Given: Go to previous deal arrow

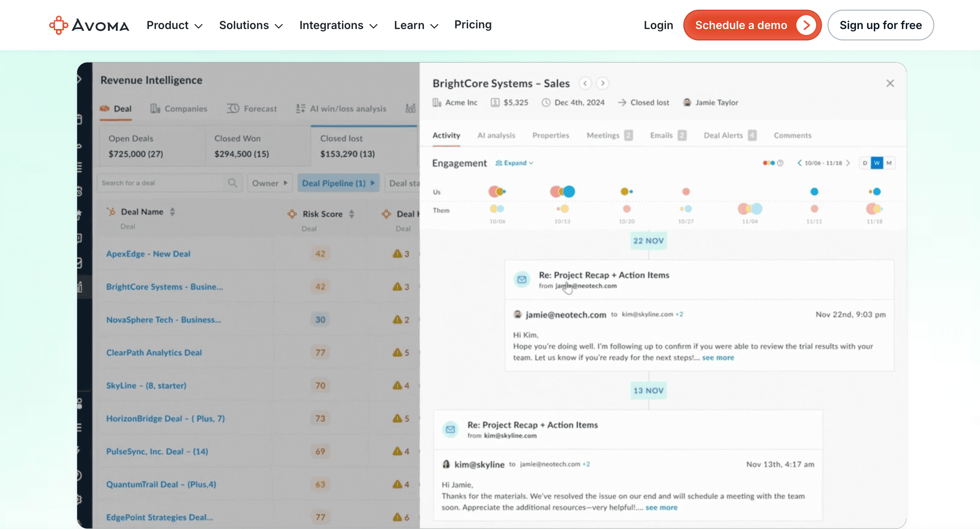Looking at the screenshot, I should click(585, 83).
